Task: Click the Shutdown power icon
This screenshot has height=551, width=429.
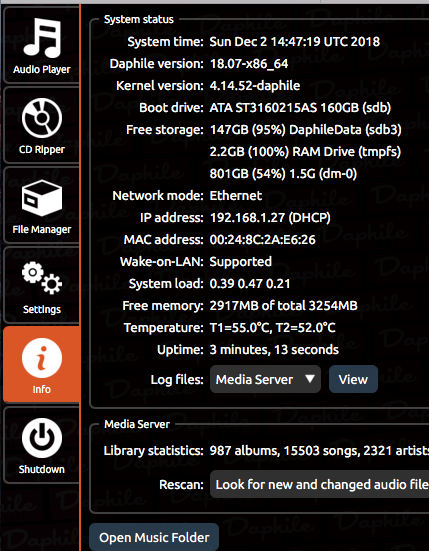Action: pos(41,438)
